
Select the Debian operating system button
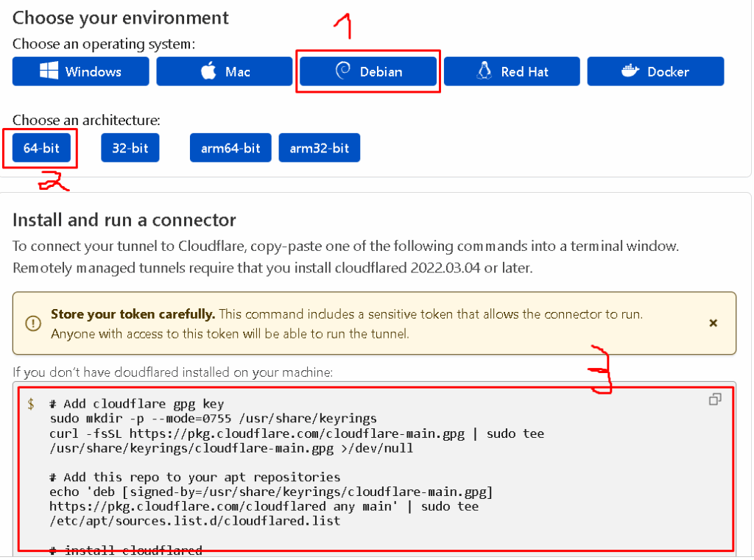tap(368, 71)
